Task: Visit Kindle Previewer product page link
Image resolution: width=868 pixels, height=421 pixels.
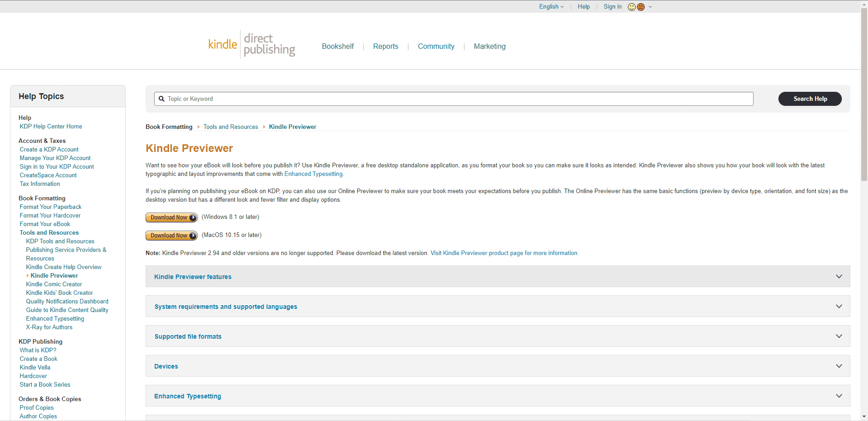Action: (504, 253)
